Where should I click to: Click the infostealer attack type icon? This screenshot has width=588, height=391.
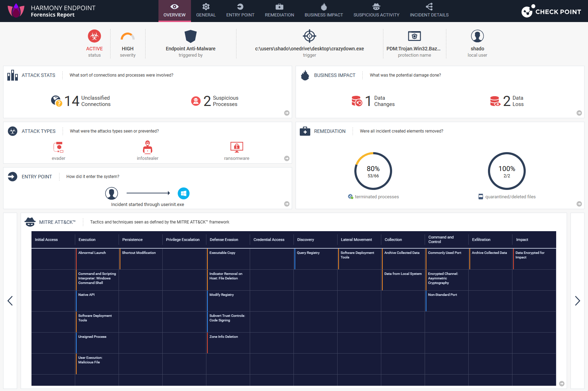pos(148,147)
